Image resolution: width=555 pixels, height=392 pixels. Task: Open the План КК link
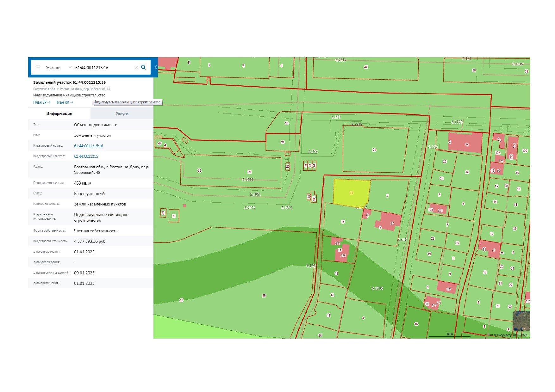point(64,102)
